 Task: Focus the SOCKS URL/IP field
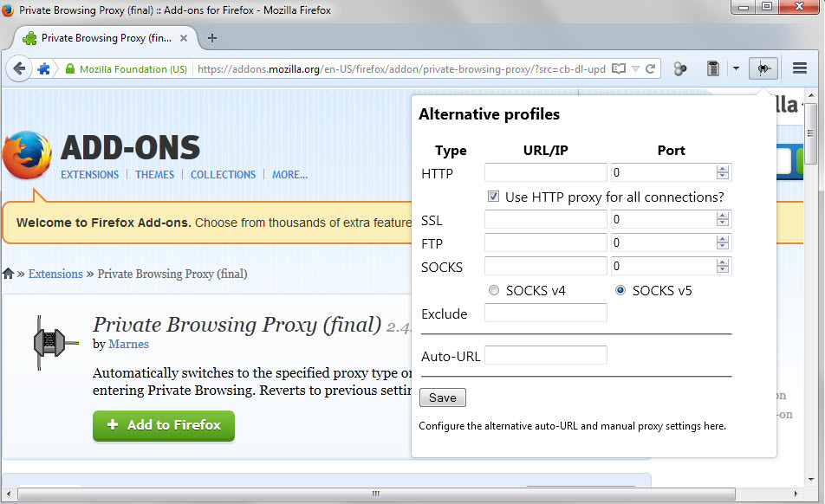(x=546, y=266)
